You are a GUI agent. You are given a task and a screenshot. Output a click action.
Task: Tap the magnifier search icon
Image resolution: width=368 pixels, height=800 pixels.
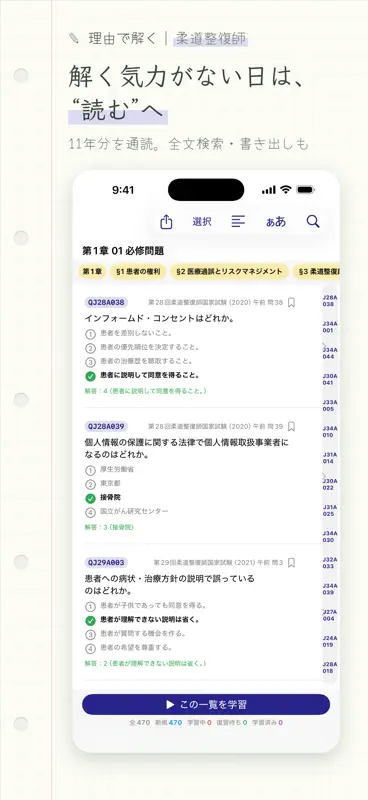(x=313, y=221)
